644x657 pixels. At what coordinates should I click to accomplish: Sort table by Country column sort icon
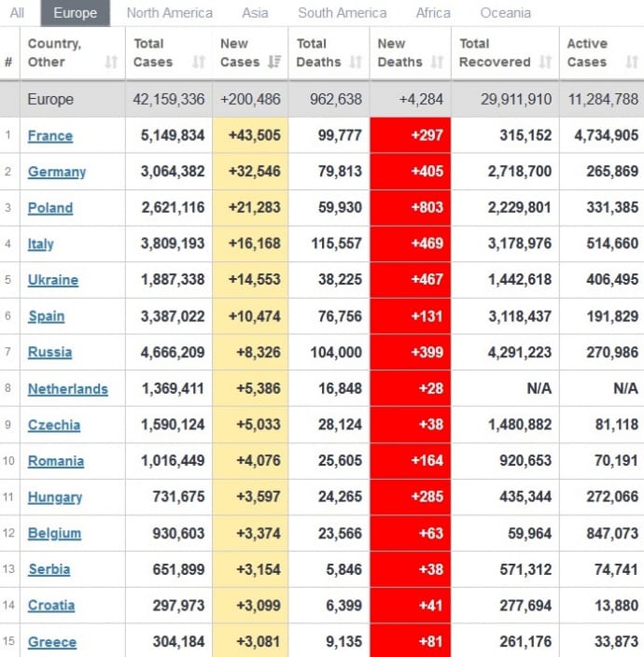tap(111, 63)
